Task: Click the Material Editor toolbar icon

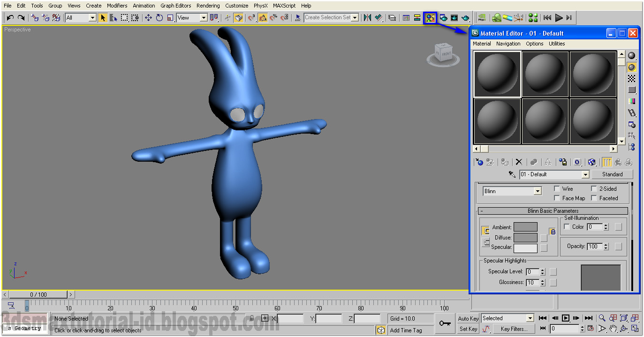Action: [x=430, y=18]
